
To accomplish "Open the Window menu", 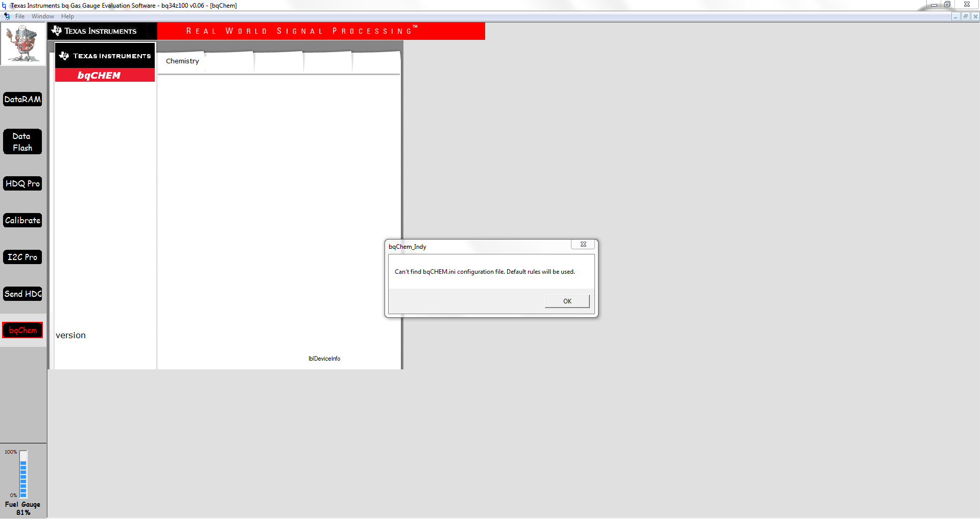I will coord(42,16).
